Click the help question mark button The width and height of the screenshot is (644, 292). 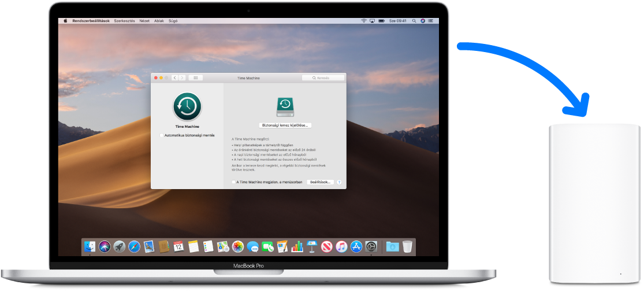pos(339,182)
